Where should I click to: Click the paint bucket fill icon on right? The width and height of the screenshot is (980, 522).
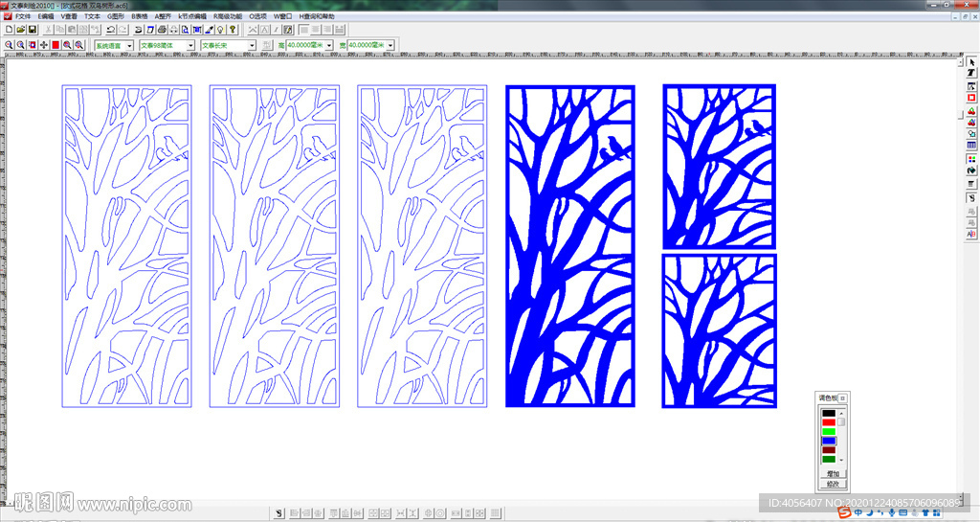coord(972,170)
